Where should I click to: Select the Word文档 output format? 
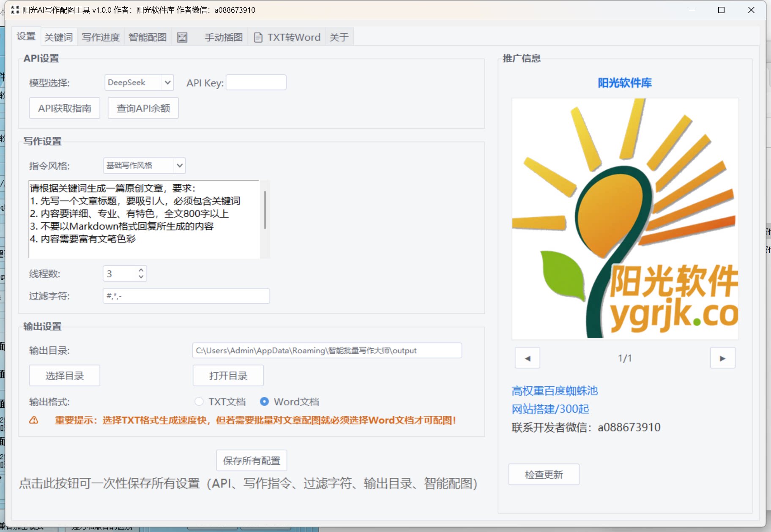265,401
